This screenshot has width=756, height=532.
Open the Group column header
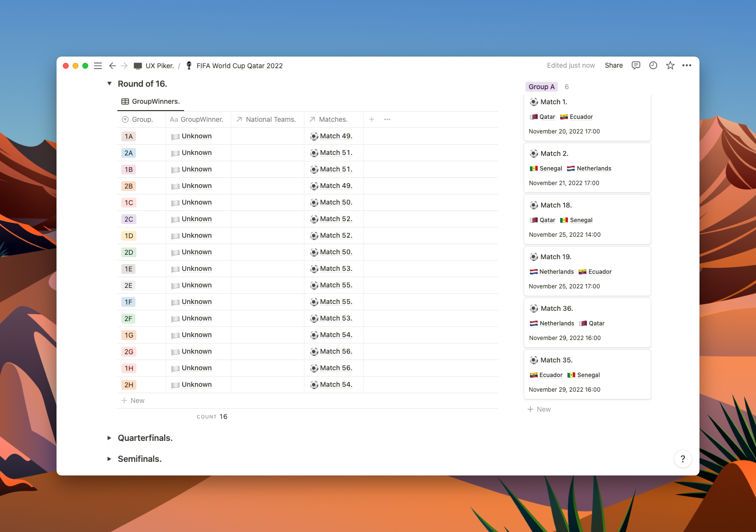141,119
